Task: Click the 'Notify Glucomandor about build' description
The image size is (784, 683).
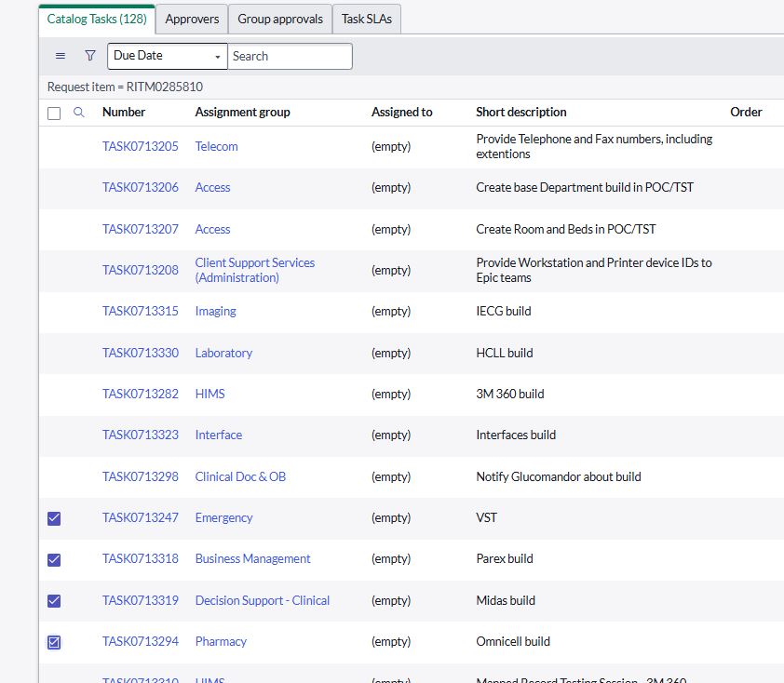Action: [559, 477]
